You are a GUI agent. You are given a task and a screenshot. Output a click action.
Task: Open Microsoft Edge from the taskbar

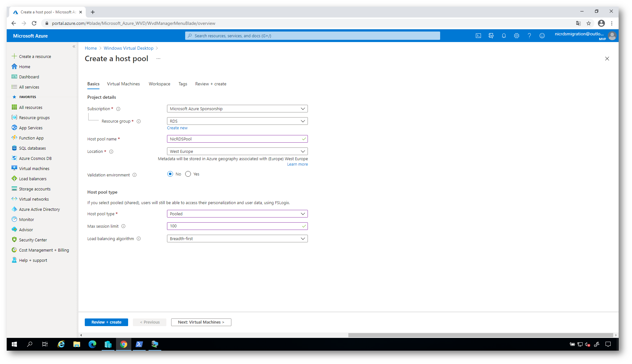(92, 344)
